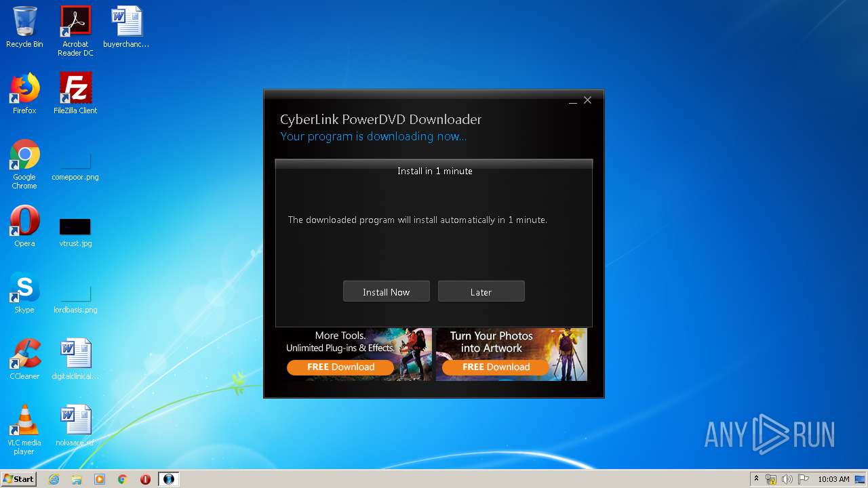Show hidden system tray icons
Image resolution: width=868 pixels, height=488 pixels.
click(756, 479)
